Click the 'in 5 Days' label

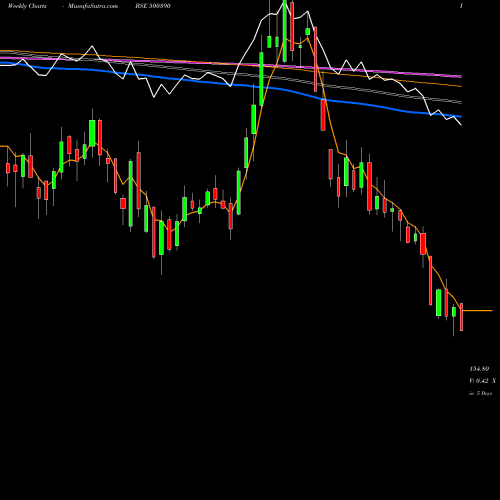481,393
